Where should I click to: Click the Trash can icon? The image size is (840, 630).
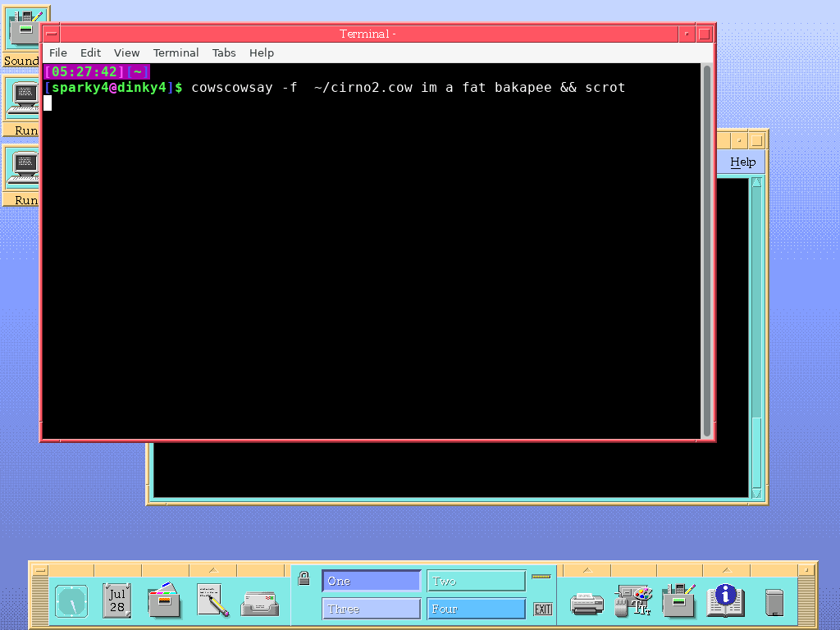(x=774, y=602)
